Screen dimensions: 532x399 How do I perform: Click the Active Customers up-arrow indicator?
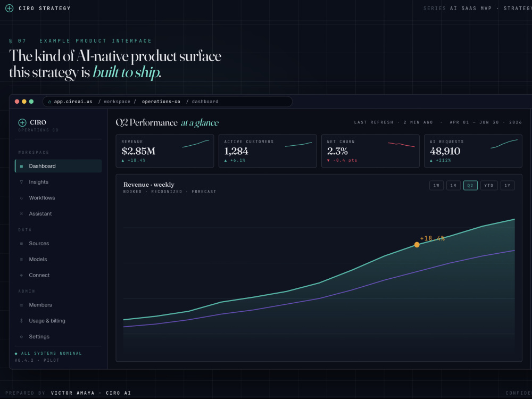click(x=226, y=161)
